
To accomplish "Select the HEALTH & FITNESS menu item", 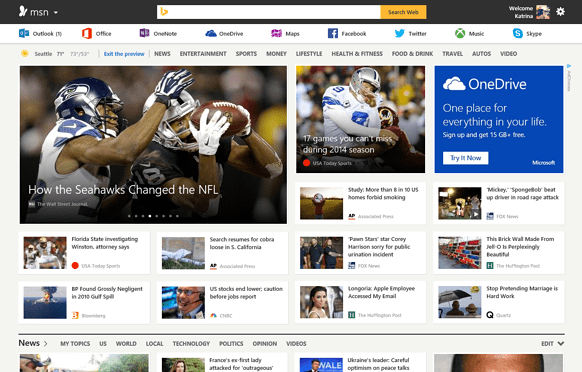I will click(357, 54).
